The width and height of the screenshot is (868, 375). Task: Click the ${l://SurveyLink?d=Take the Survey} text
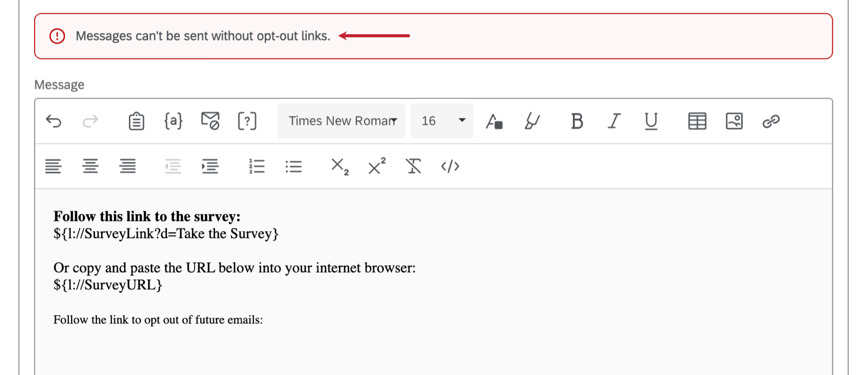pyautogui.click(x=166, y=233)
